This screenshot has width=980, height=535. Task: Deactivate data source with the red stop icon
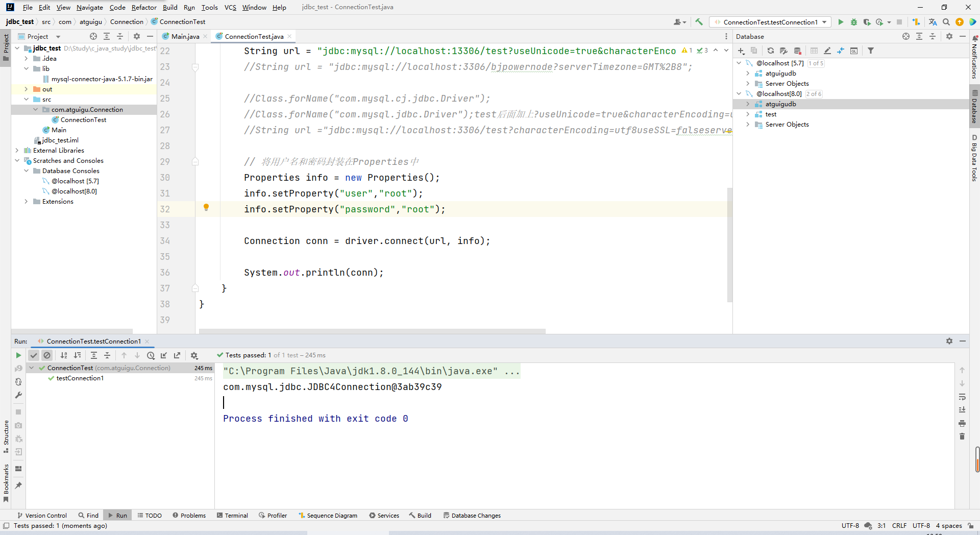click(x=798, y=51)
